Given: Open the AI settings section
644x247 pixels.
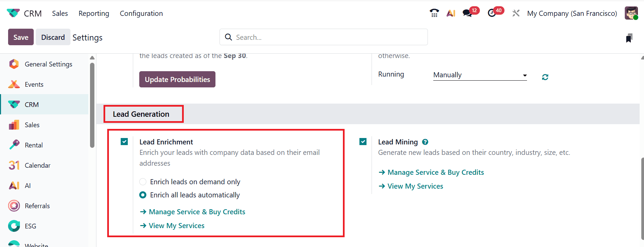Looking at the screenshot, I should [14, 185].
